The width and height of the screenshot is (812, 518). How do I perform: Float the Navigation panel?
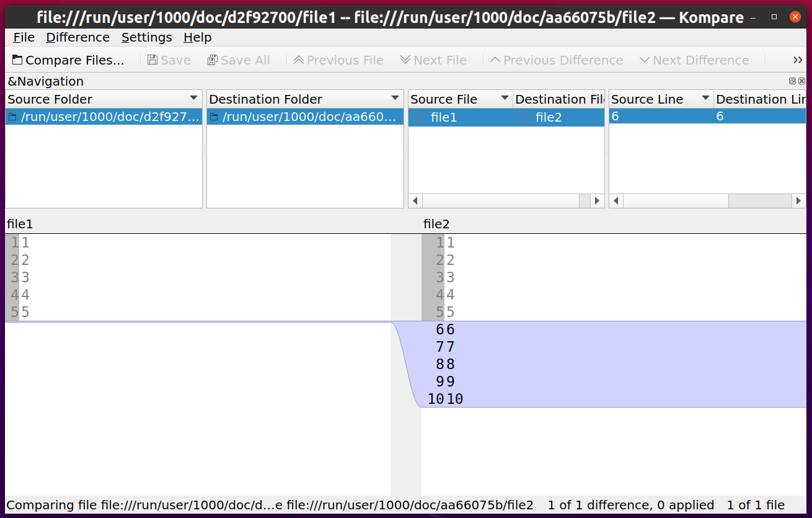point(792,81)
